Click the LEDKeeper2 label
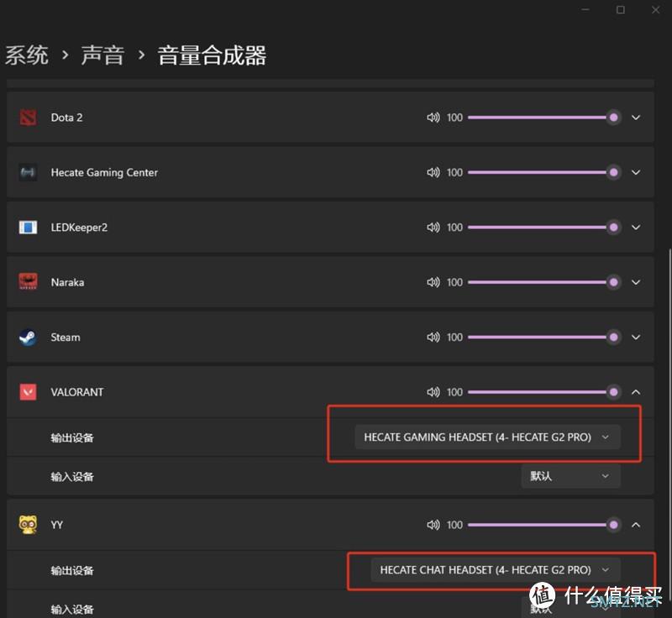 pyautogui.click(x=79, y=227)
